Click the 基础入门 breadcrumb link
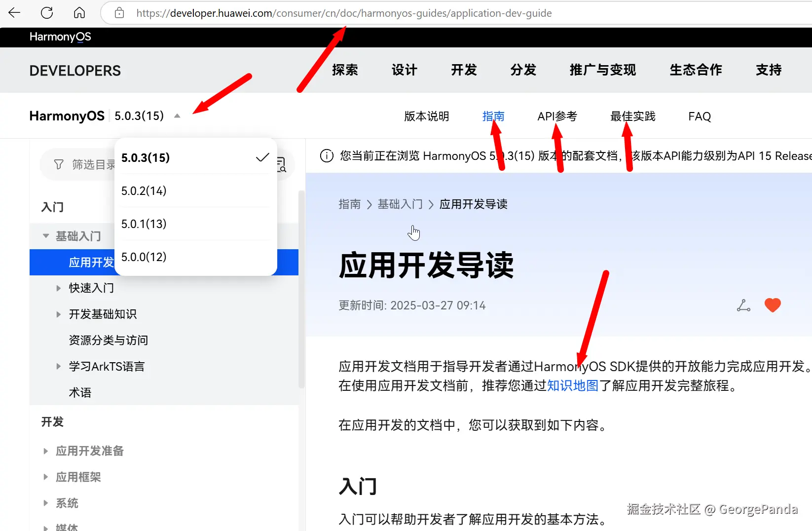Viewport: 812px width, 531px height. pos(400,204)
